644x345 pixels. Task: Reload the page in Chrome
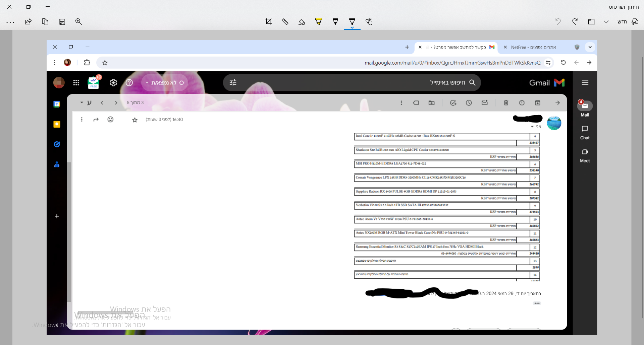563,63
